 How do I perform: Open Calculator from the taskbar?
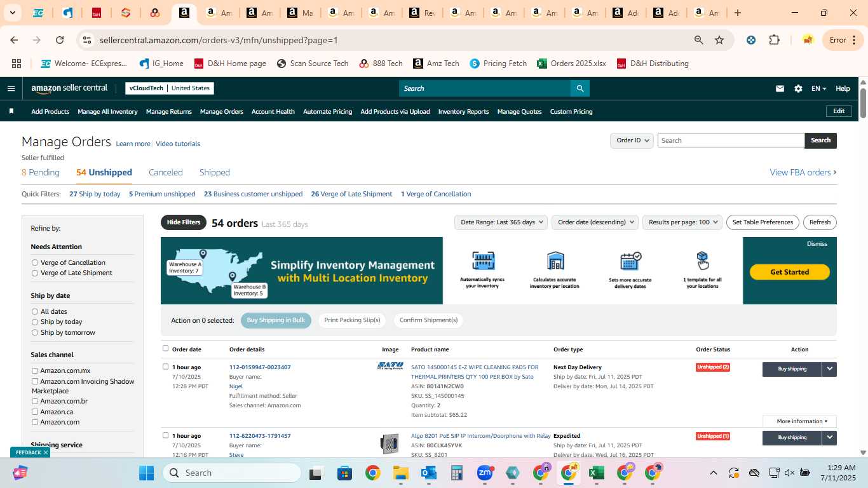pos(456,473)
